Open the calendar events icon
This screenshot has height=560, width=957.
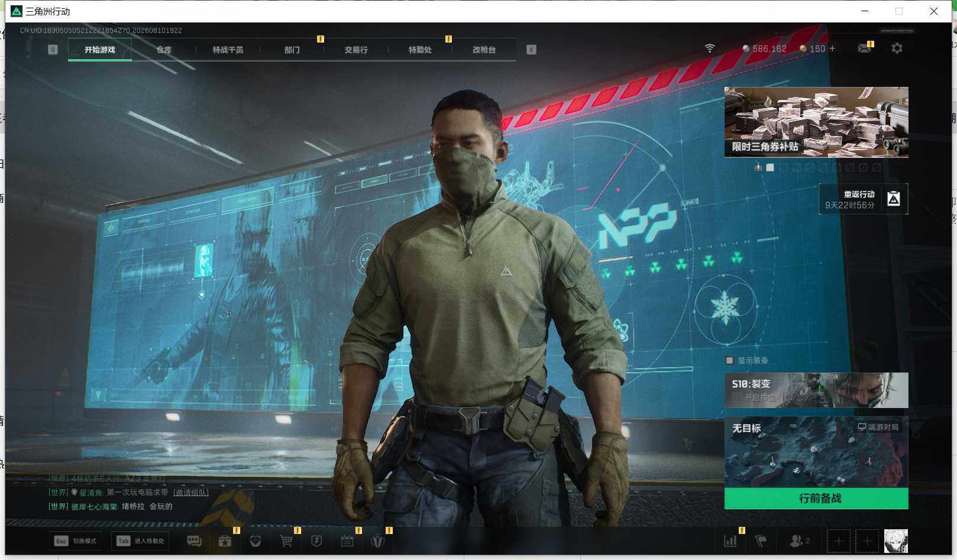(347, 541)
